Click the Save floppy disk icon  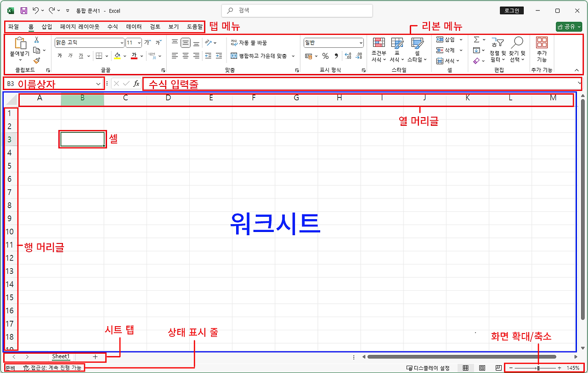click(24, 10)
